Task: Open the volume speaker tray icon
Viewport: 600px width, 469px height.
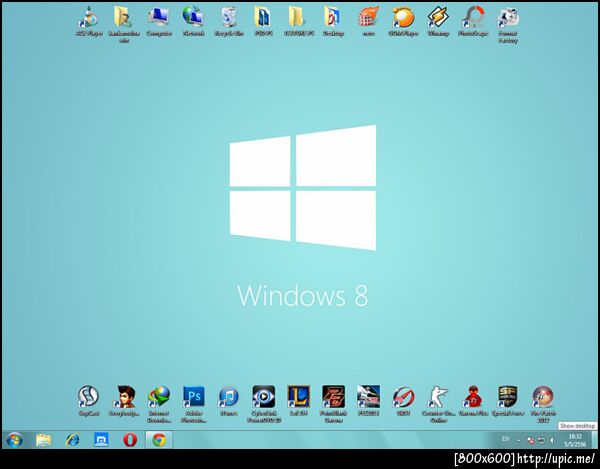Action: click(552, 441)
